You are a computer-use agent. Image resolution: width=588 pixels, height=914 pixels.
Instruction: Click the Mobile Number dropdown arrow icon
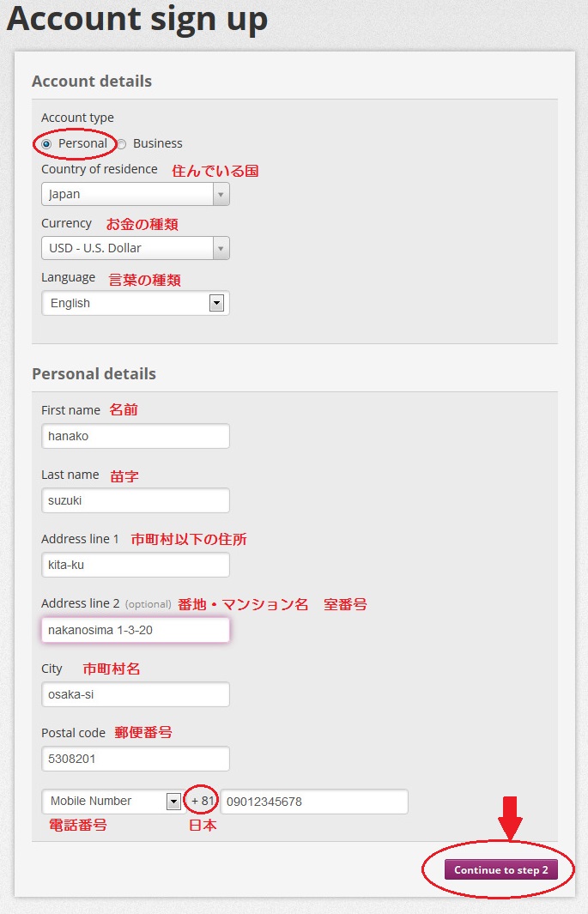(x=172, y=802)
